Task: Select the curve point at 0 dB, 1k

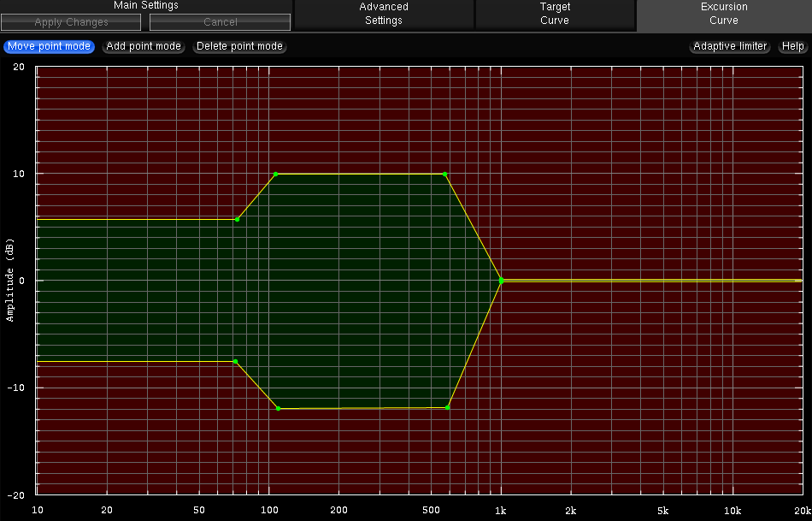Action: tap(501, 281)
